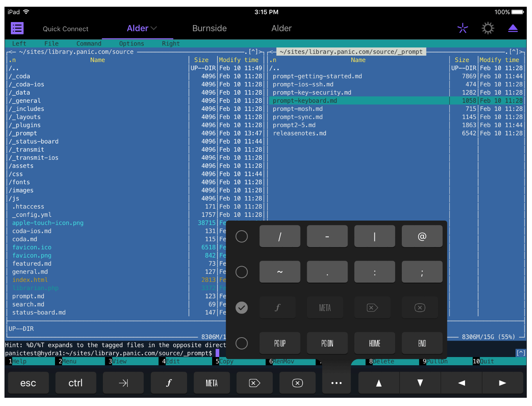Tap the PG DN key
The width and height of the screenshot is (532, 406).
[327, 343]
